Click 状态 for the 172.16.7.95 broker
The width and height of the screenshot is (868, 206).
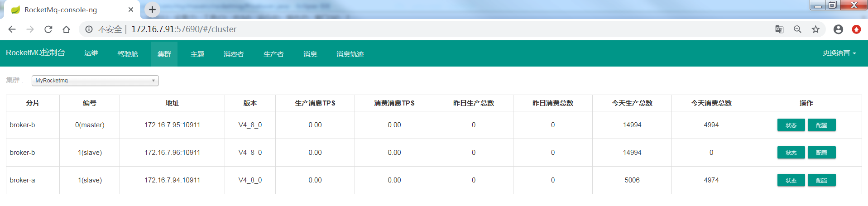(791, 125)
